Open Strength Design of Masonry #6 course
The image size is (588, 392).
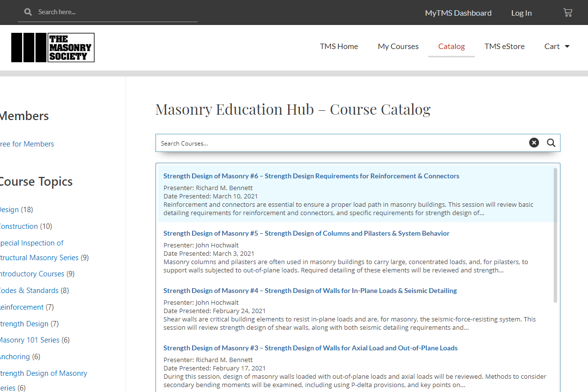pos(311,176)
